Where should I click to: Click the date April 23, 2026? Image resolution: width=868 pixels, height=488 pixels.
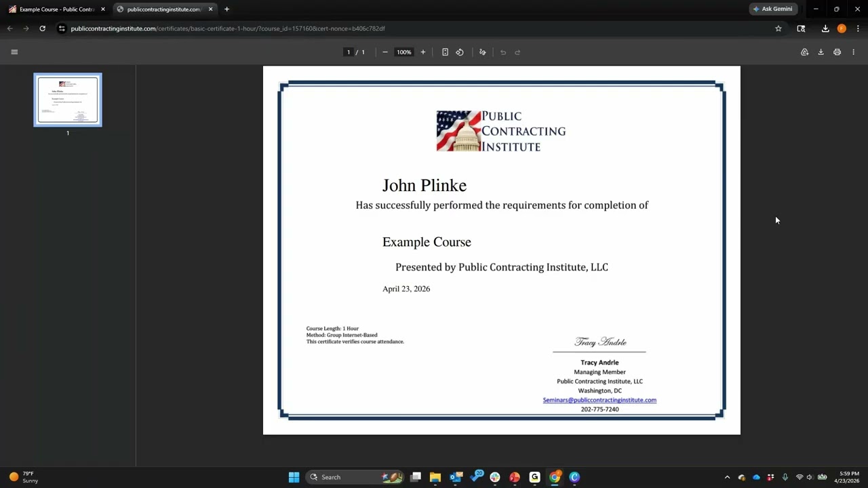[406, 289]
